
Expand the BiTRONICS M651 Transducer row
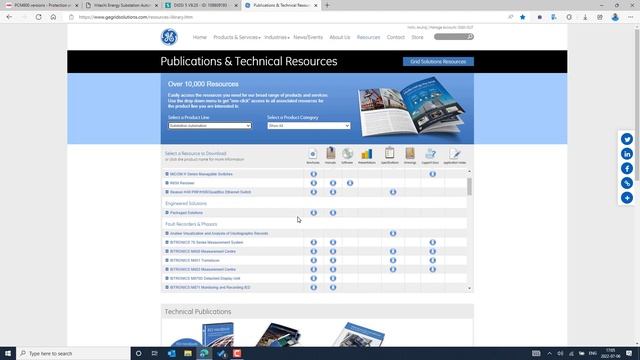[x=167, y=260]
